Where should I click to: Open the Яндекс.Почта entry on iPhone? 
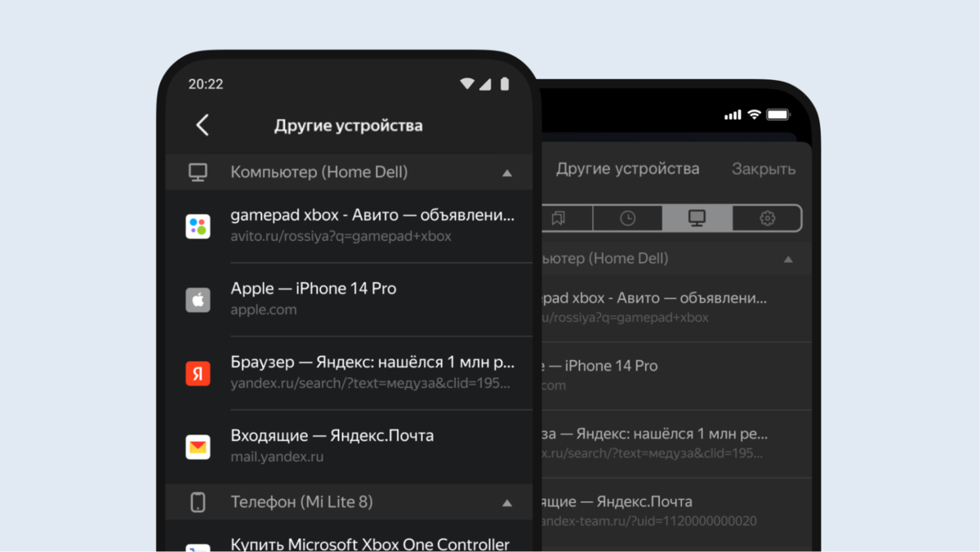pyautogui.click(x=675, y=510)
